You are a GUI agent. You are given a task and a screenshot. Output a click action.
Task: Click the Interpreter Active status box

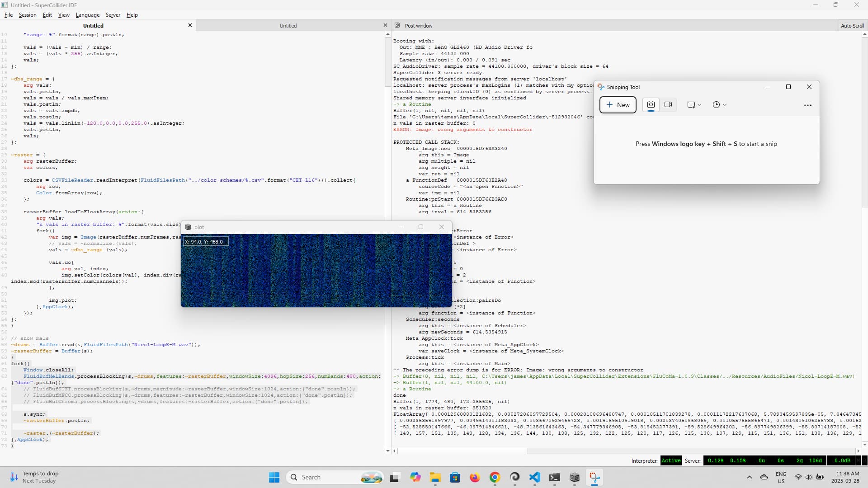(x=670, y=460)
